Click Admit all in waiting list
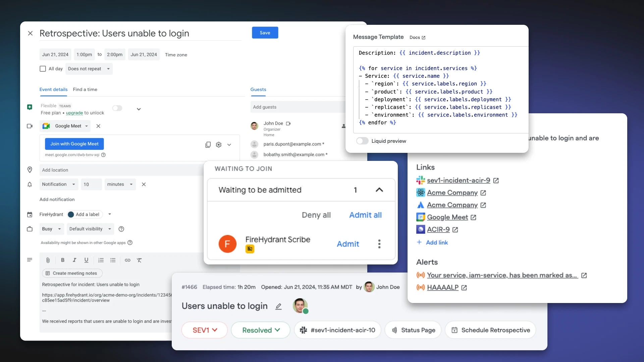Image resolution: width=644 pixels, height=362 pixels. [365, 215]
